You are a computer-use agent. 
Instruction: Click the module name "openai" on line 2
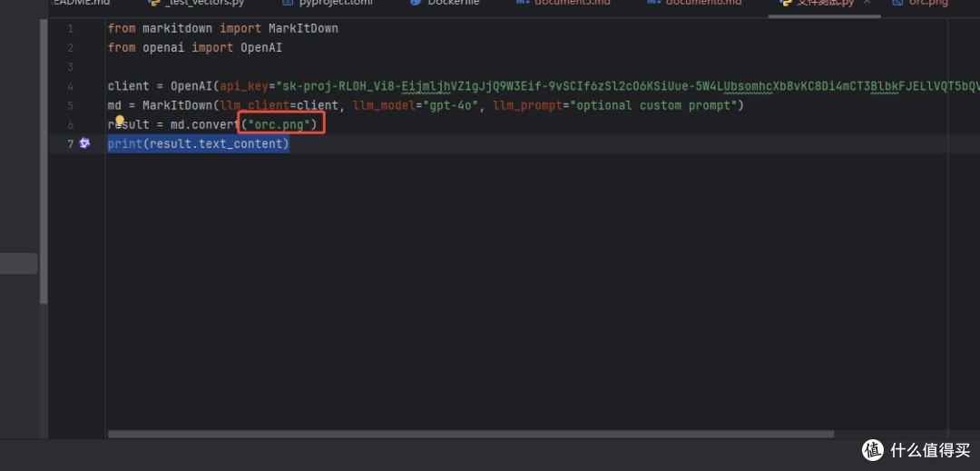(163, 47)
